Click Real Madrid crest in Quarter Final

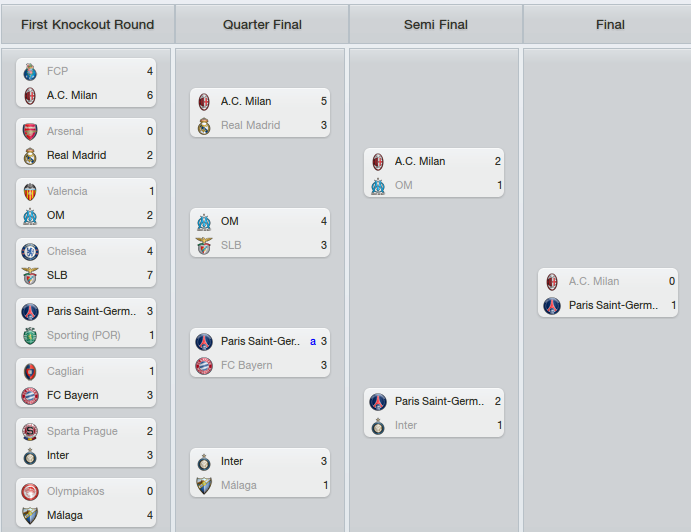[x=204, y=126]
